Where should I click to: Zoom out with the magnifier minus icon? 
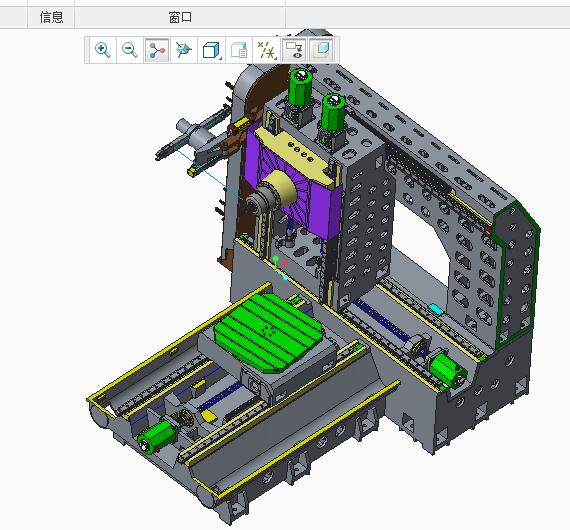click(x=130, y=50)
